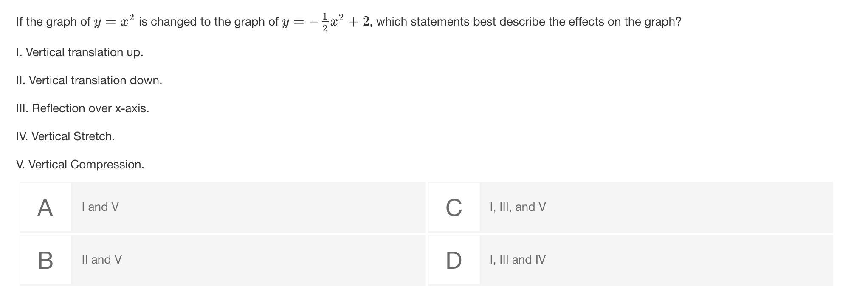Click "is changed to the graph of" text
Image resolution: width=868 pixels, height=301 pixels.
tap(209, 22)
